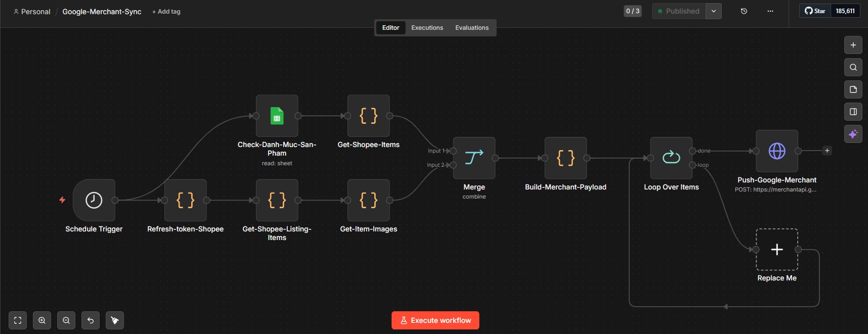Screen dimensions: 868x334
Task: Open workflow version history
Action: tap(744, 11)
